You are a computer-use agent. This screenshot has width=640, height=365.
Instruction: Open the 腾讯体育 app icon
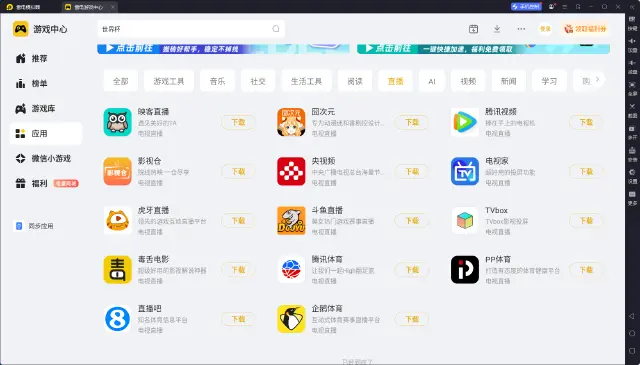291,270
